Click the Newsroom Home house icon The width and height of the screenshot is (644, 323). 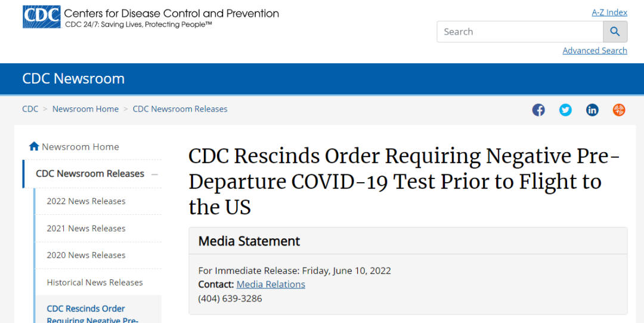(x=34, y=146)
